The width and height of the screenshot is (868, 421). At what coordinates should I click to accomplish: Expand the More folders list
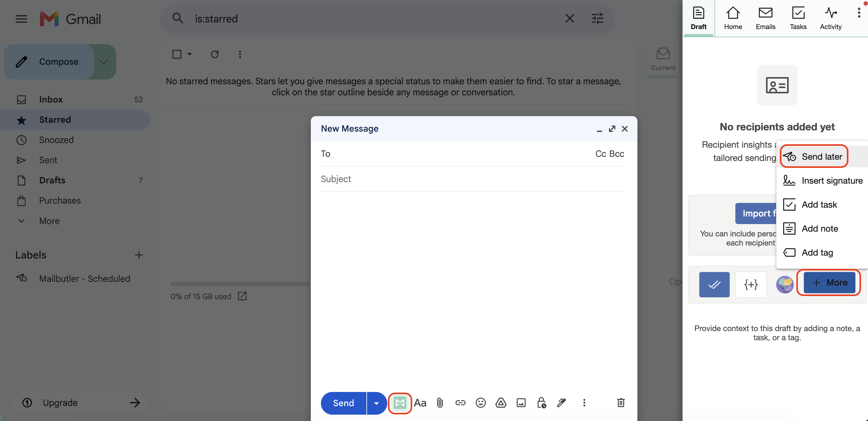click(x=75, y=221)
